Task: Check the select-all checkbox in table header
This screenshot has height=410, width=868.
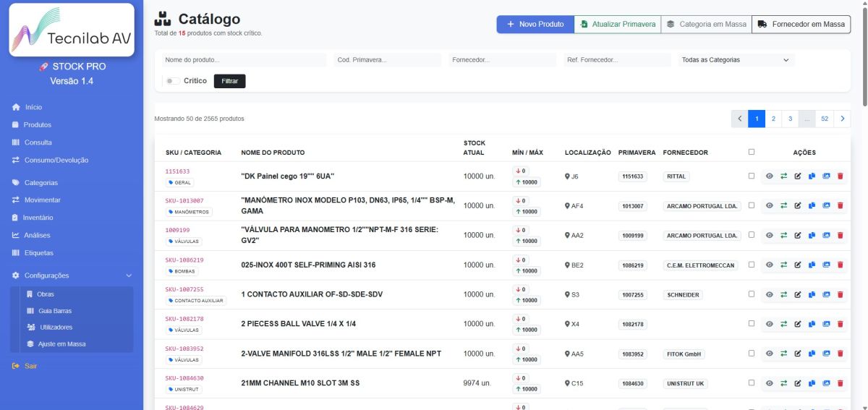Action: (x=752, y=152)
